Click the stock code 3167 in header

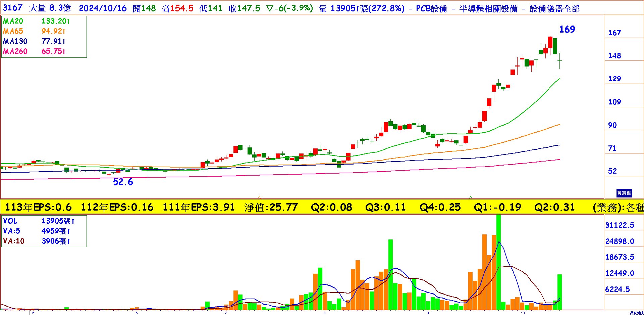(13, 8)
